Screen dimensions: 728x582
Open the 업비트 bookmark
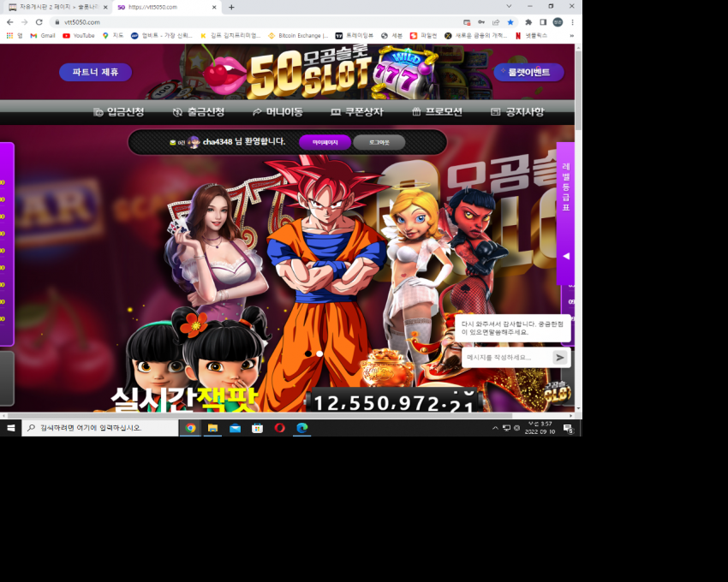tap(161, 36)
